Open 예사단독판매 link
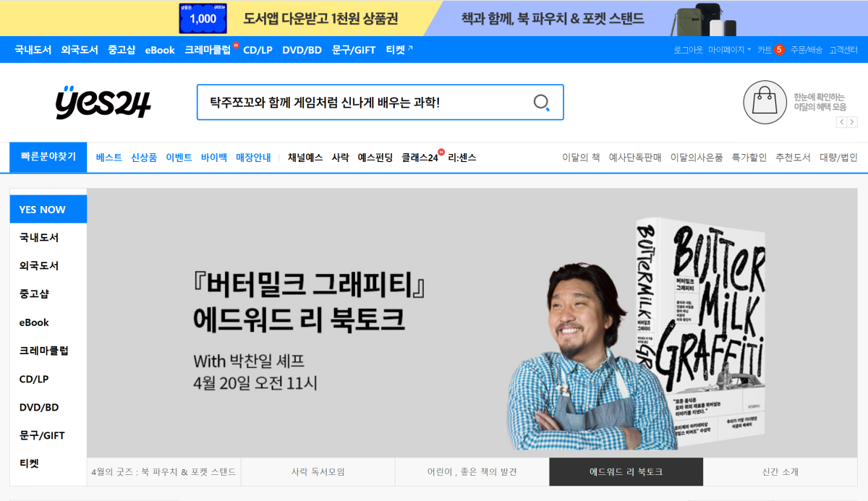 pyautogui.click(x=635, y=157)
